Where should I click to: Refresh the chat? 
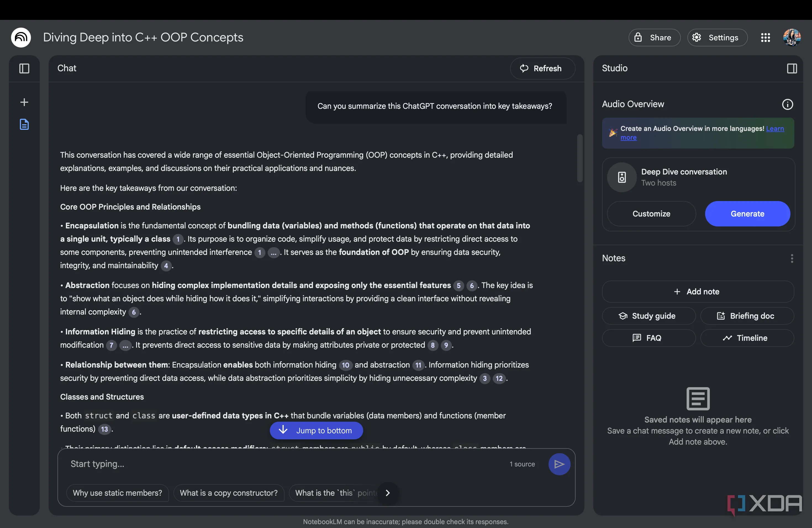[542, 68]
